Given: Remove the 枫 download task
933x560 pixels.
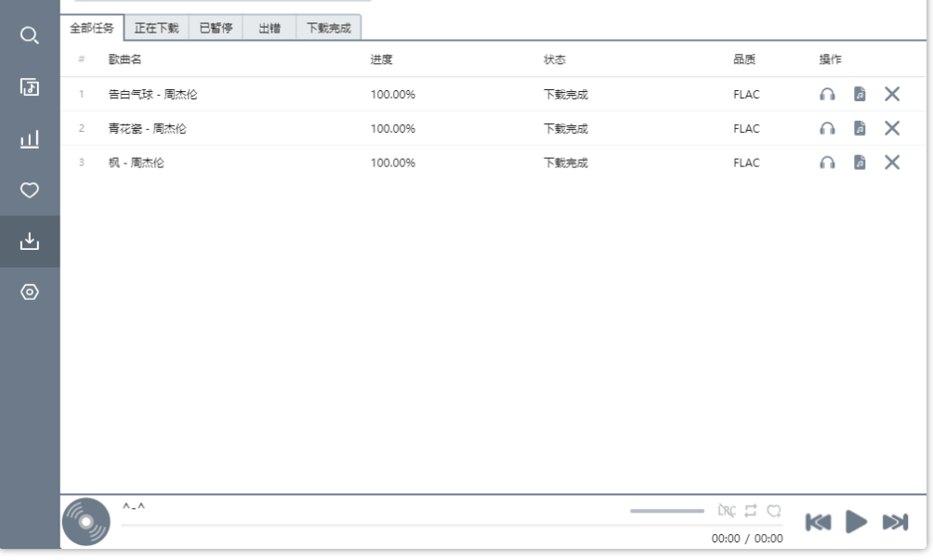Looking at the screenshot, I should click(x=892, y=163).
